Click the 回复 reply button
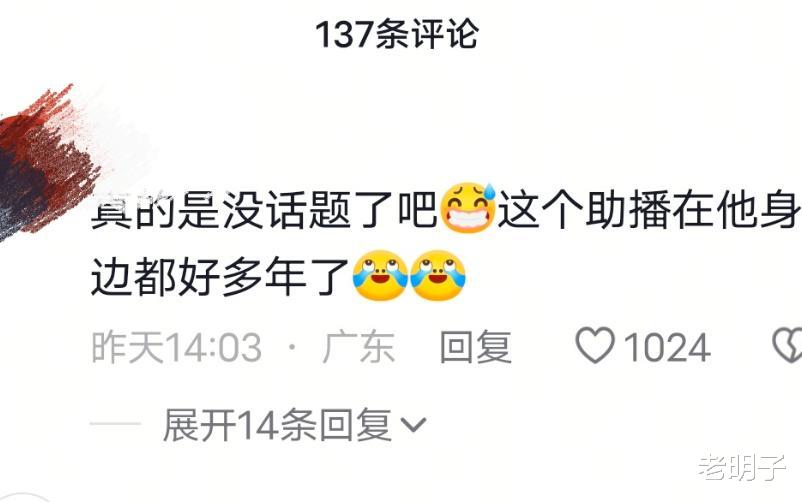The width and height of the screenshot is (802, 502). 476,347
